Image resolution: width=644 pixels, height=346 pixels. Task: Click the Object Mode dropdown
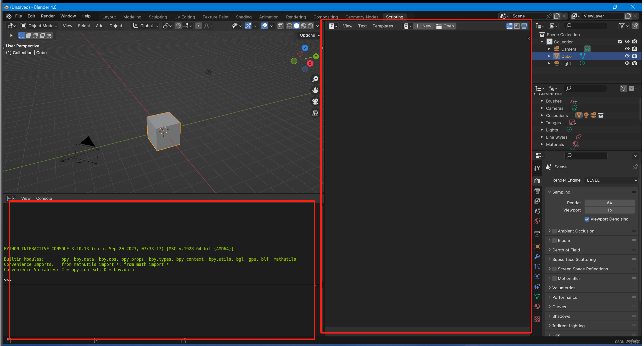40,25
